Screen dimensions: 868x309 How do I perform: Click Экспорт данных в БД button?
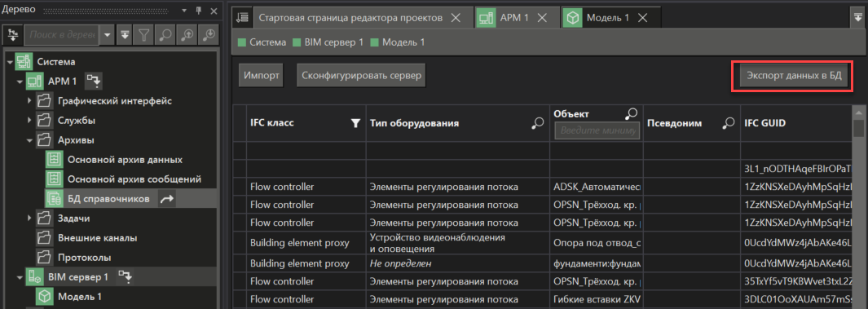(x=794, y=76)
